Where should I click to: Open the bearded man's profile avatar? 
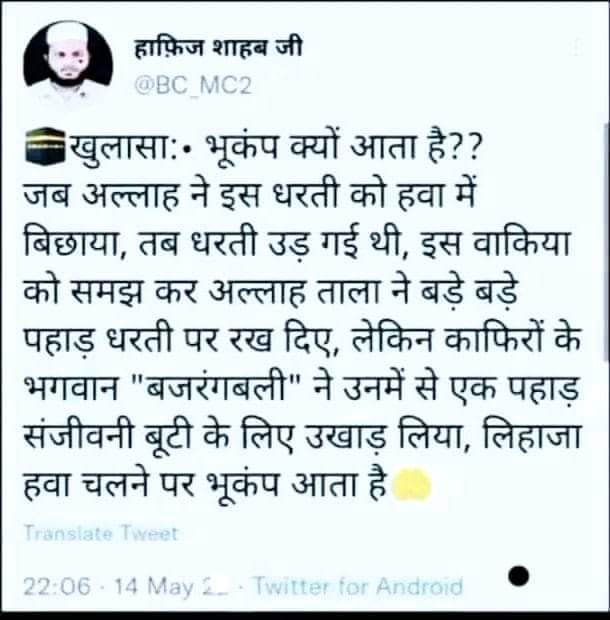point(68,65)
